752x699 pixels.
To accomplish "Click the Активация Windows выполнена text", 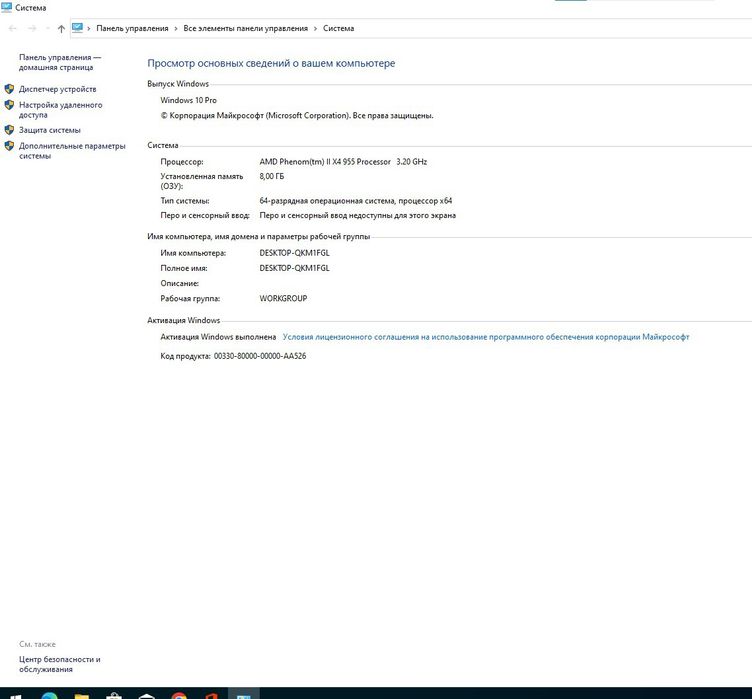I will [218, 337].
